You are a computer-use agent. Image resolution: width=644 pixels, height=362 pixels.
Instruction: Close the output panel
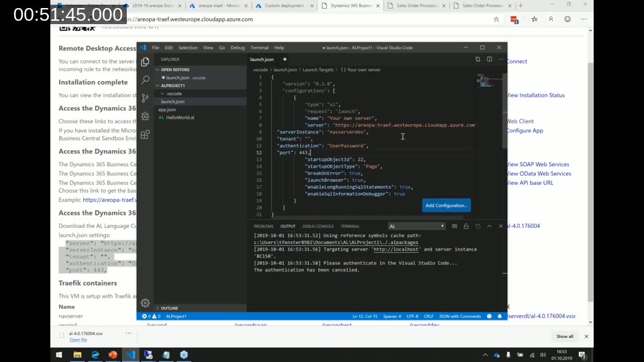[x=500, y=226]
